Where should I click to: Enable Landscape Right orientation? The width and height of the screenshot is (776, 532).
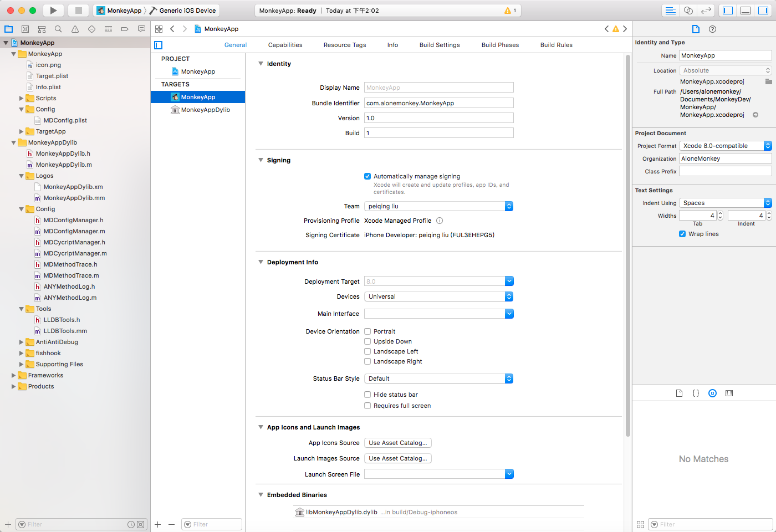coord(367,361)
